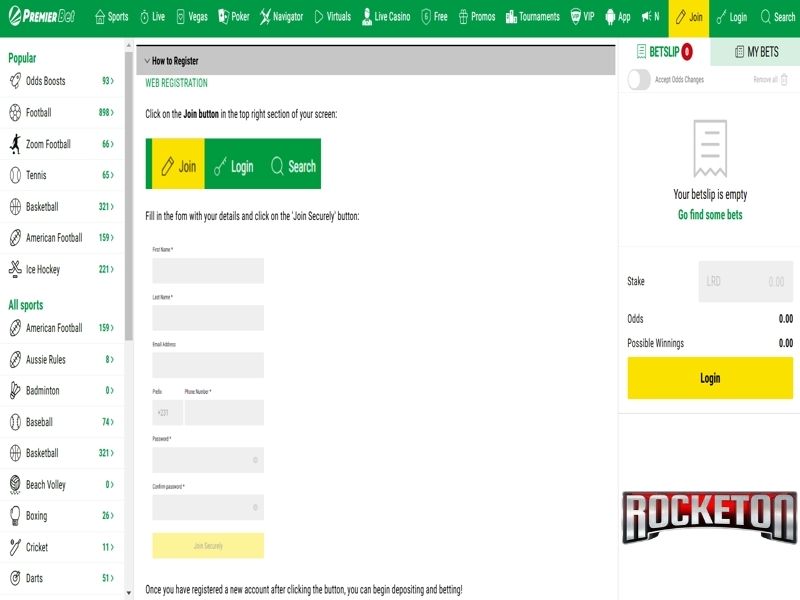Click the Baseball icon
Screen dimensions: 800x600
click(x=15, y=422)
